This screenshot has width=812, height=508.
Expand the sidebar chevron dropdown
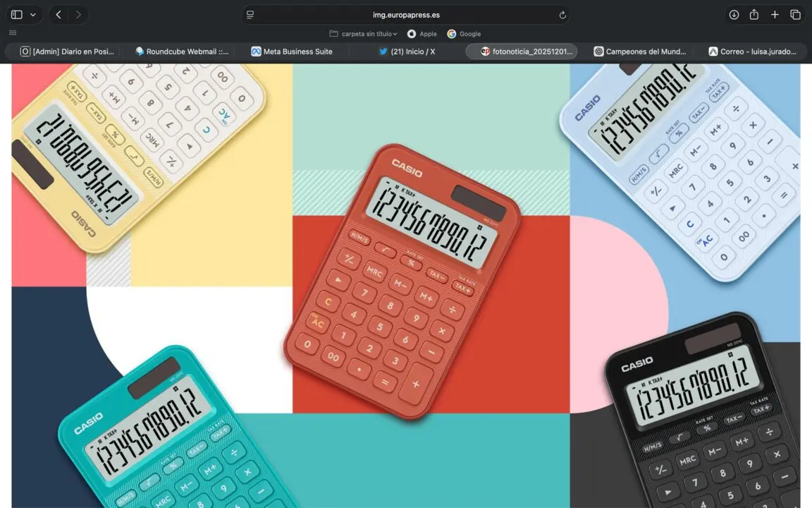pos(32,14)
